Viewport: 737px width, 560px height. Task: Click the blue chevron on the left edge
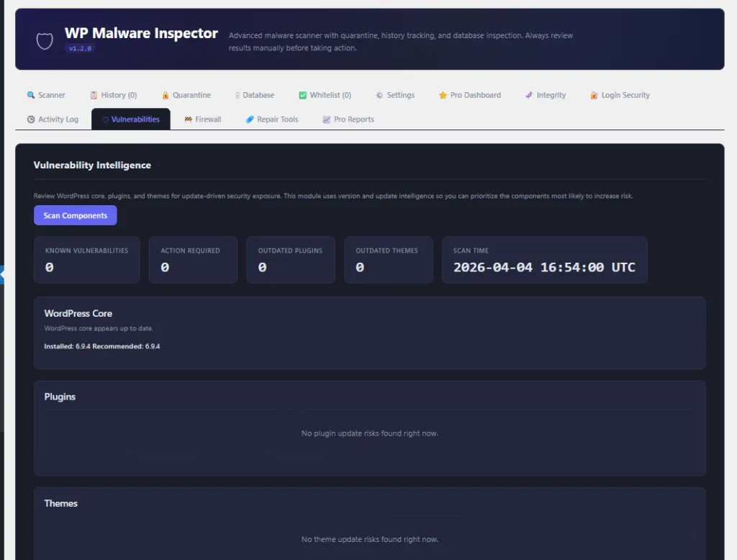click(x=3, y=274)
